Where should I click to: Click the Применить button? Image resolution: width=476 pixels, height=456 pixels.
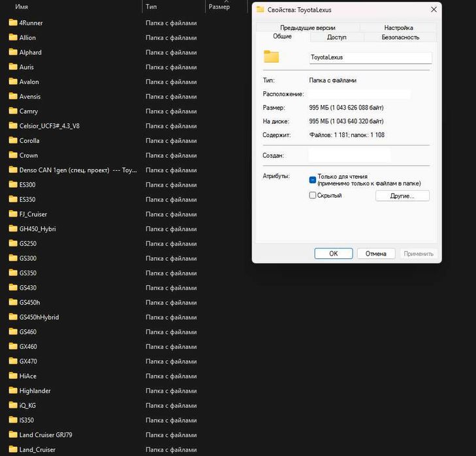point(419,253)
